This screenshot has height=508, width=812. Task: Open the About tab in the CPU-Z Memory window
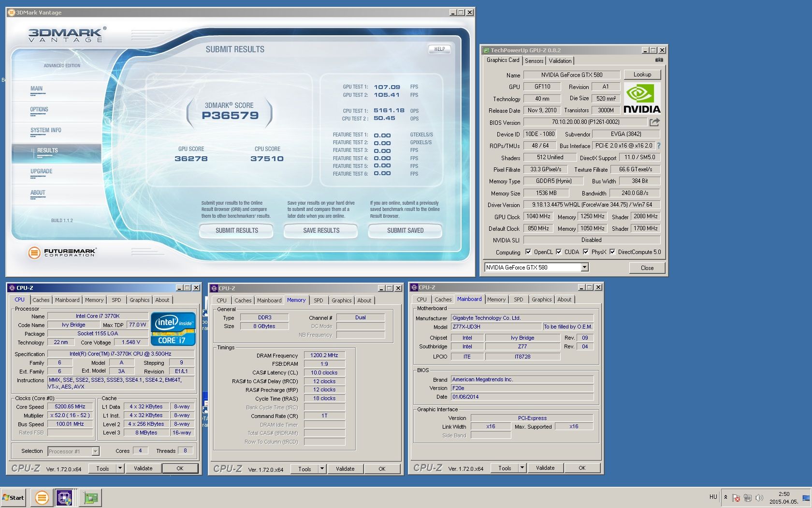tap(364, 300)
